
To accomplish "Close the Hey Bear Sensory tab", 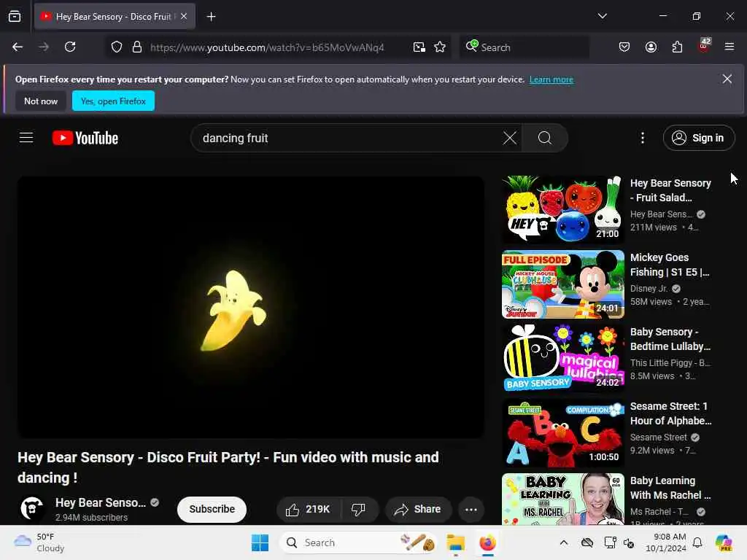I will click(x=184, y=16).
